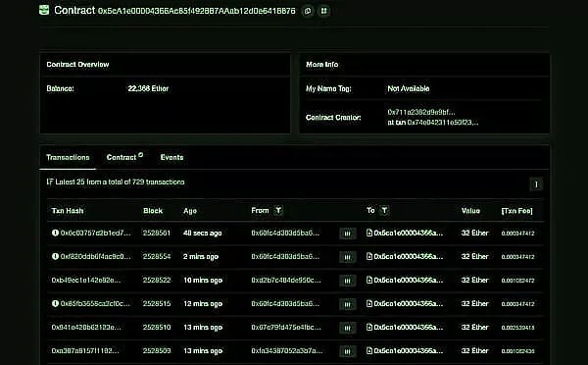
Task: Select the Transactions tab
Action: click(x=68, y=157)
